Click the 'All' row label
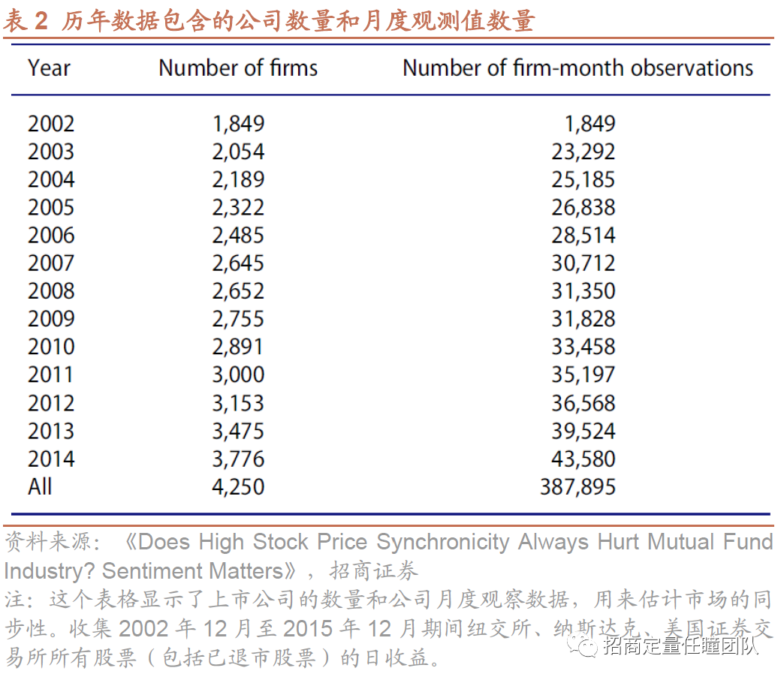 coord(40,486)
